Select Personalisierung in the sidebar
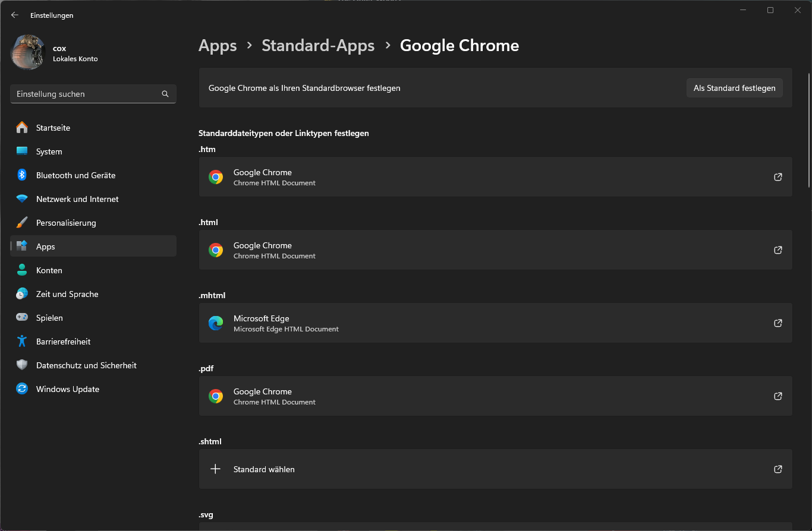Viewport: 812px width, 531px height. pyautogui.click(x=66, y=223)
